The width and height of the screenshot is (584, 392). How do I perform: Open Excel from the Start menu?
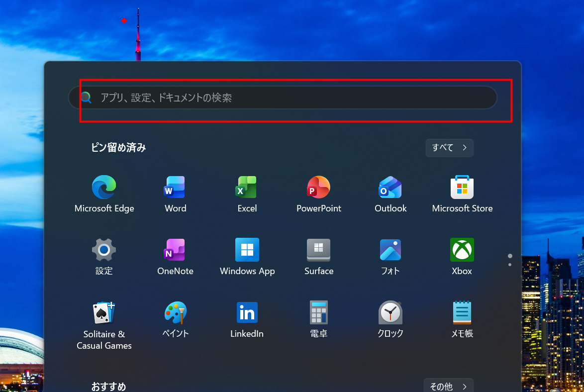point(247,194)
